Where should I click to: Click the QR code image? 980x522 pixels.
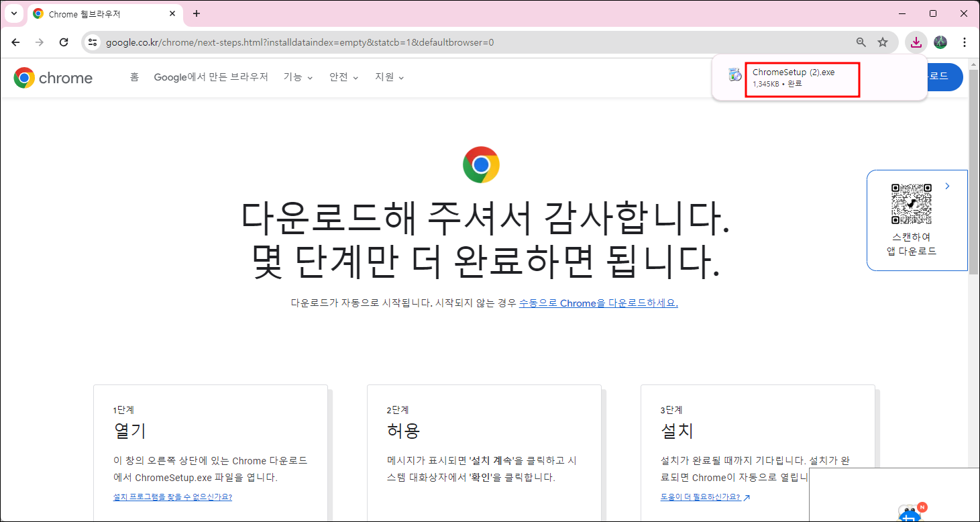point(912,204)
